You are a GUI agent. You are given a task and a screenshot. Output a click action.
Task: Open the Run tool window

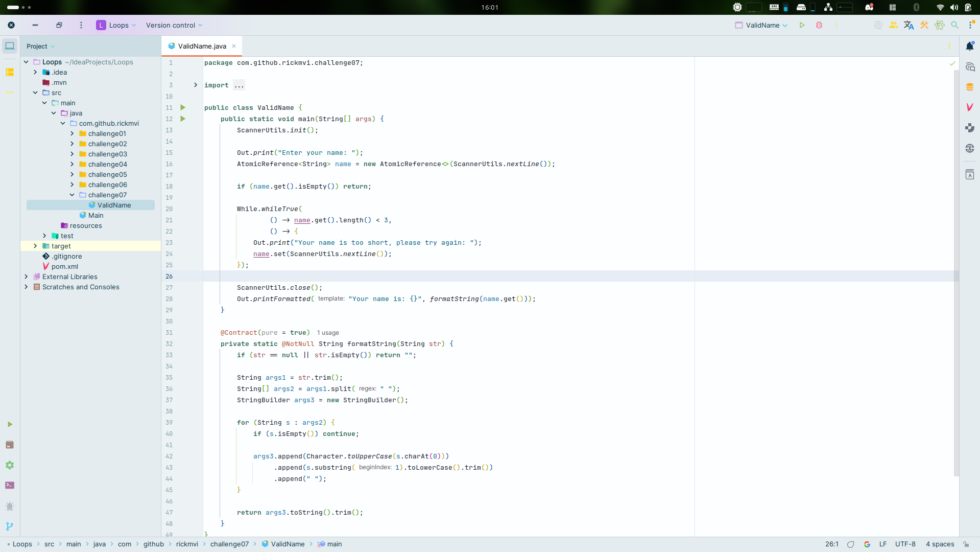10,424
